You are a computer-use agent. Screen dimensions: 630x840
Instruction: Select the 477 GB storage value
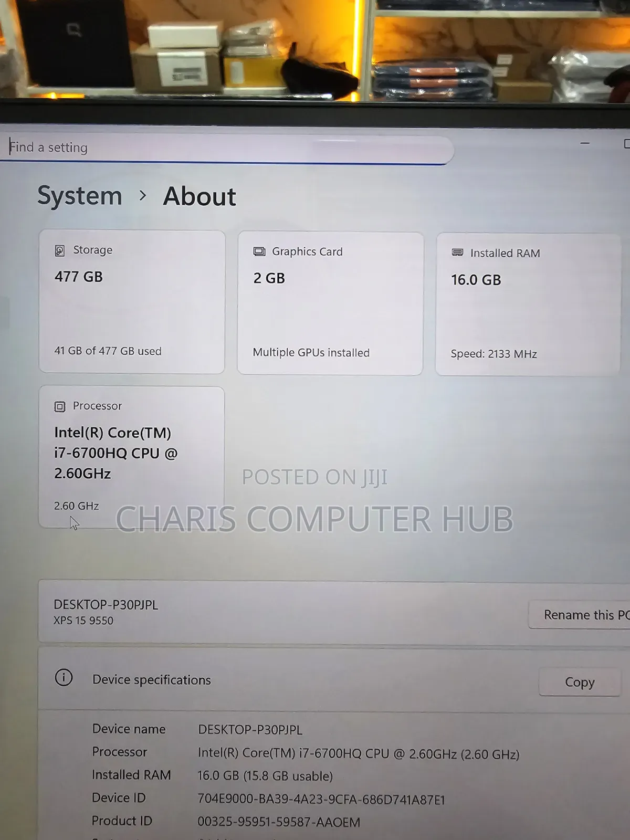point(79,277)
